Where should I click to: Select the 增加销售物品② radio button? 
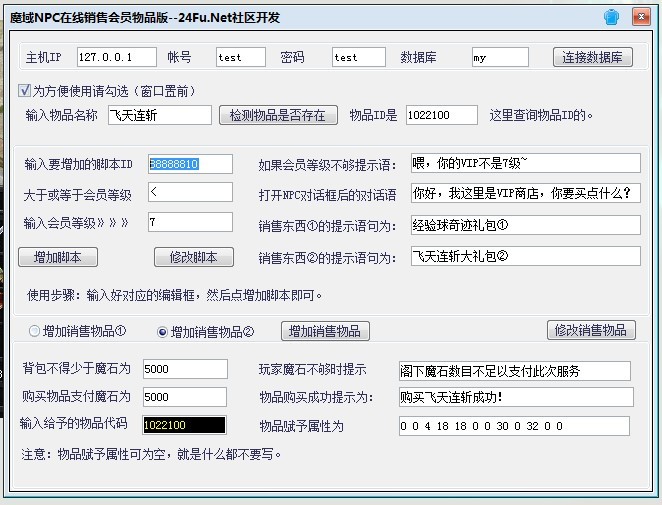pyautogui.click(x=163, y=331)
